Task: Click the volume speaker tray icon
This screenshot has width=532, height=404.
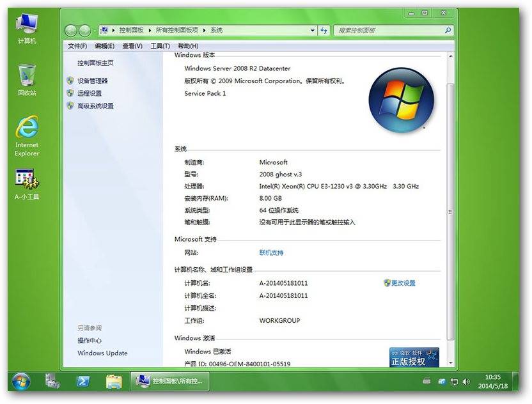Action: click(466, 382)
